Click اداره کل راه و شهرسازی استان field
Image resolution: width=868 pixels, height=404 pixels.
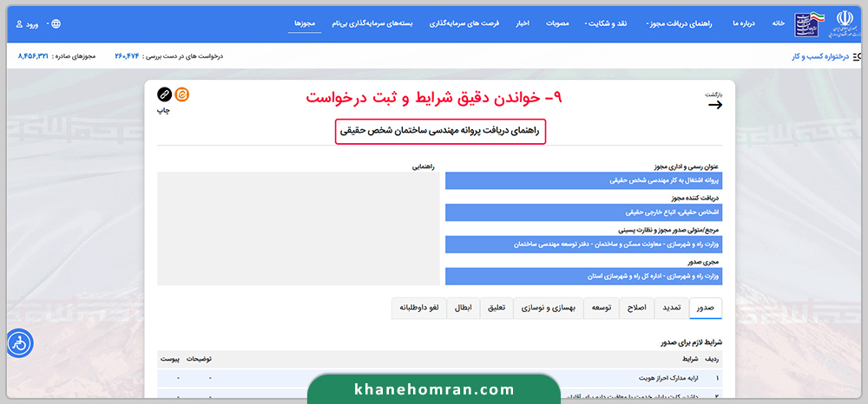coord(584,277)
